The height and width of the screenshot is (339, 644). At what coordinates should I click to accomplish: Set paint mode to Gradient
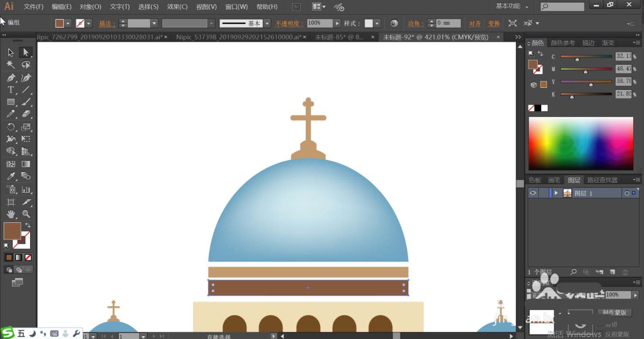[x=19, y=257]
